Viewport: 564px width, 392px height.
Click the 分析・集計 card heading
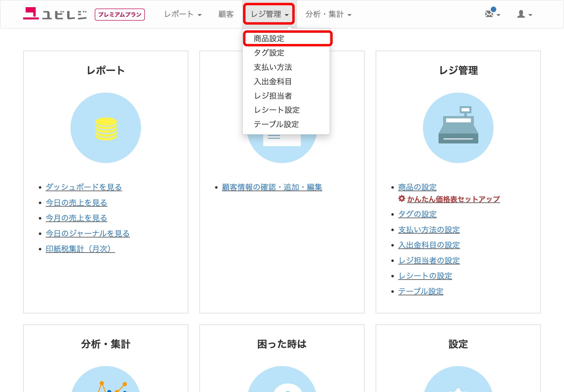pyautogui.click(x=106, y=344)
